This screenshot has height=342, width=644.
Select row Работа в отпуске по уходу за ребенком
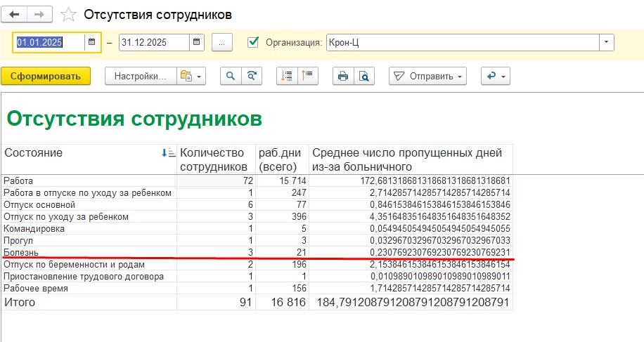point(87,192)
